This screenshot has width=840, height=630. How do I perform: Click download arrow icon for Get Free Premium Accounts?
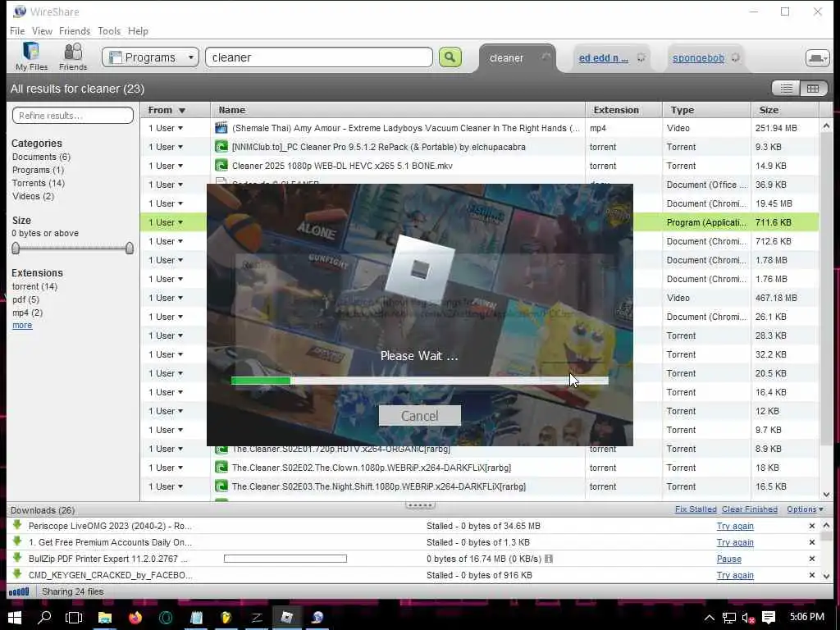pos(17,541)
